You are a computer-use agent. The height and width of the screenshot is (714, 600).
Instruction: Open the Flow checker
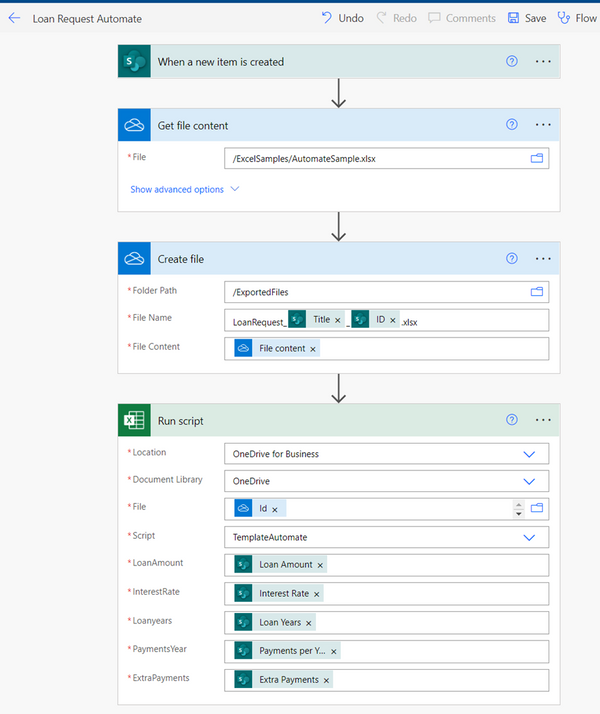tap(577, 18)
